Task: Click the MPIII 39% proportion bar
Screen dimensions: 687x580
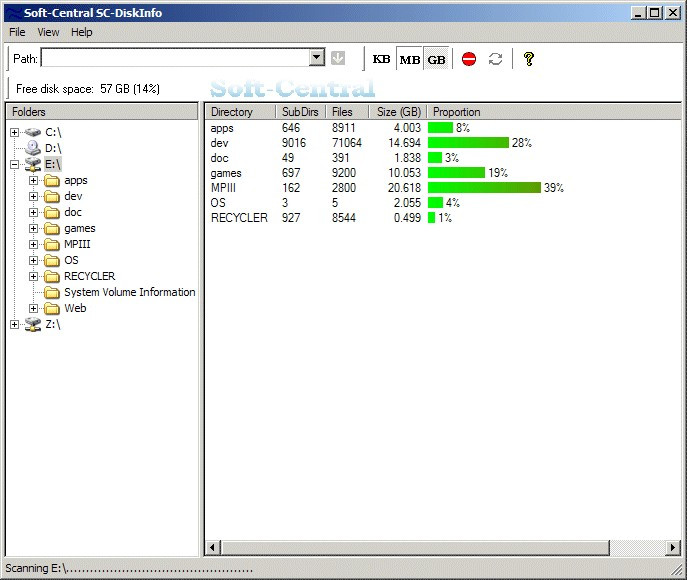Action: tap(485, 187)
